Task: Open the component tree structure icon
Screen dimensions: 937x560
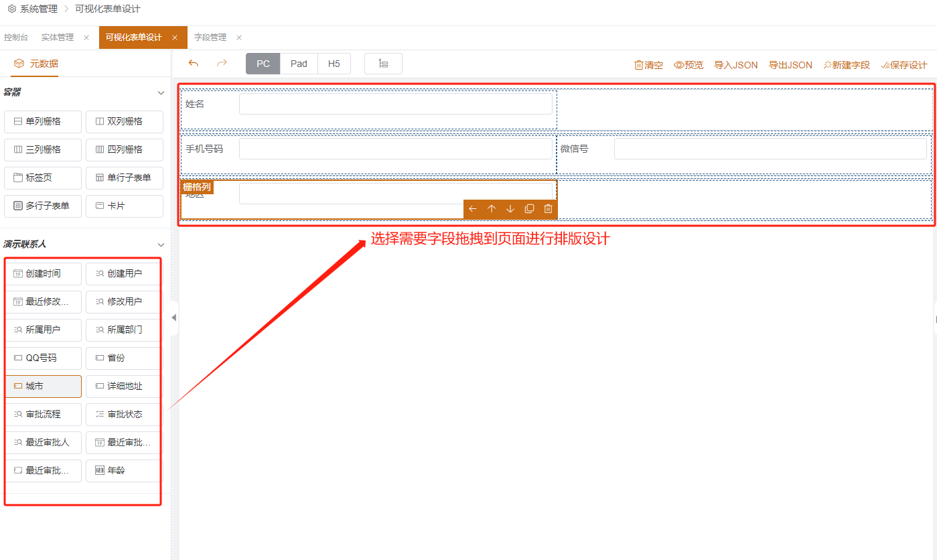Action: point(383,64)
